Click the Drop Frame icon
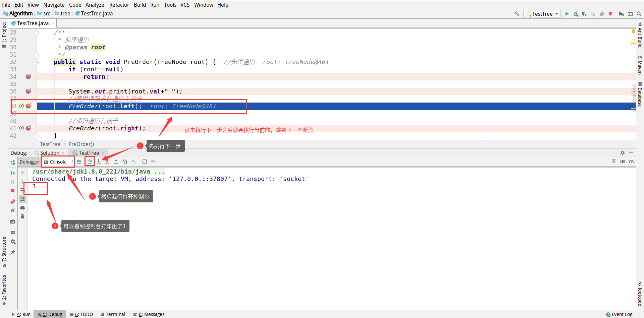The image size is (644, 318). click(125, 162)
